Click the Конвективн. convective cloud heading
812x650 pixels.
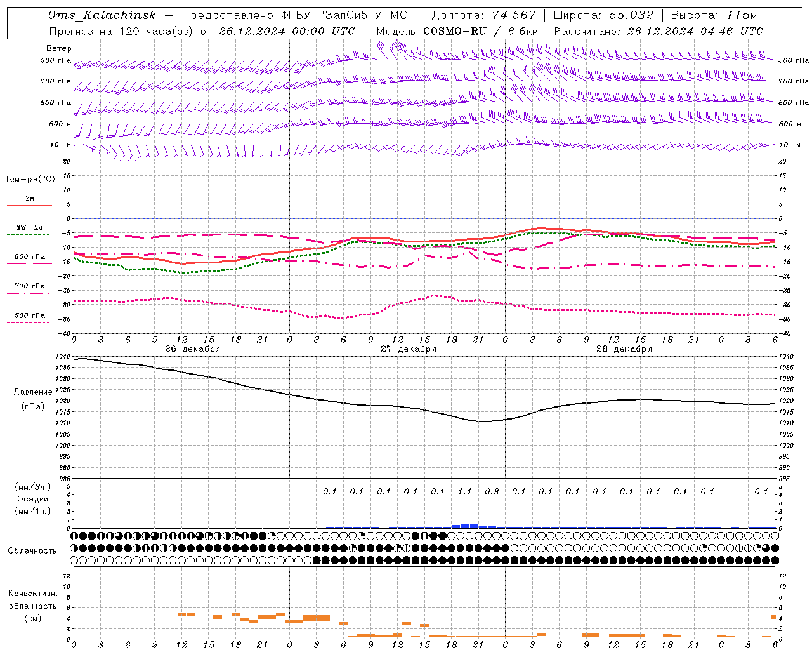[x=32, y=594]
